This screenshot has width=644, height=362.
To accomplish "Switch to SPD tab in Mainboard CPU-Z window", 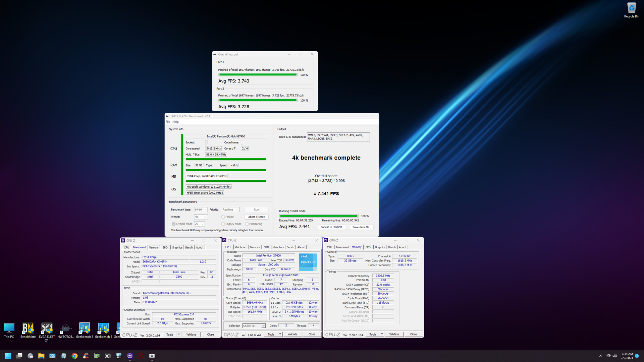I will click(x=165, y=247).
